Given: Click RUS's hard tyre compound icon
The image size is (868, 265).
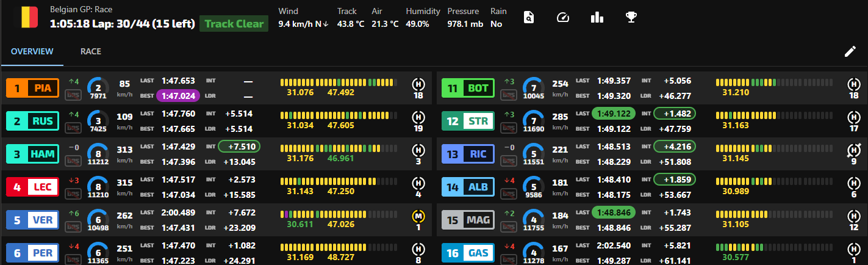Looking at the screenshot, I should [x=418, y=116].
